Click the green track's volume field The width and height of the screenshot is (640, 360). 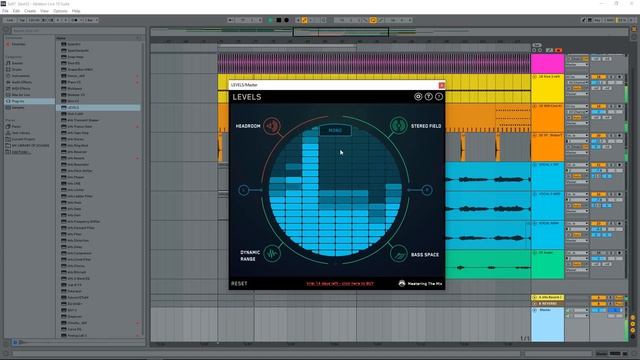pyautogui.click(x=598, y=258)
